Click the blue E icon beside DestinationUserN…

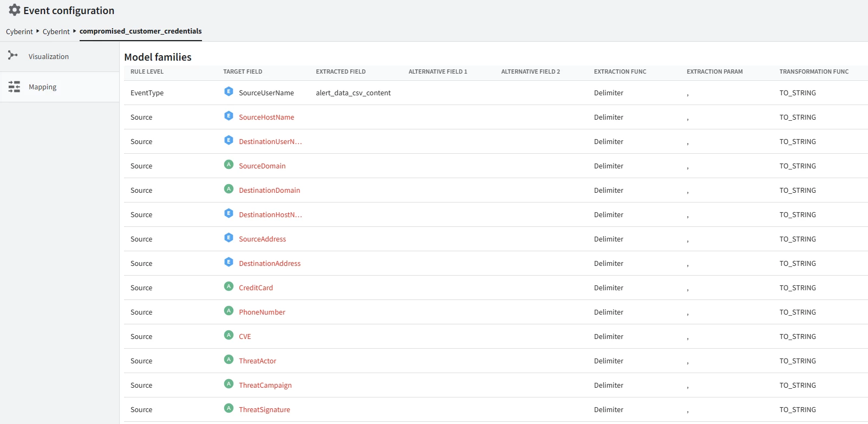(229, 140)
